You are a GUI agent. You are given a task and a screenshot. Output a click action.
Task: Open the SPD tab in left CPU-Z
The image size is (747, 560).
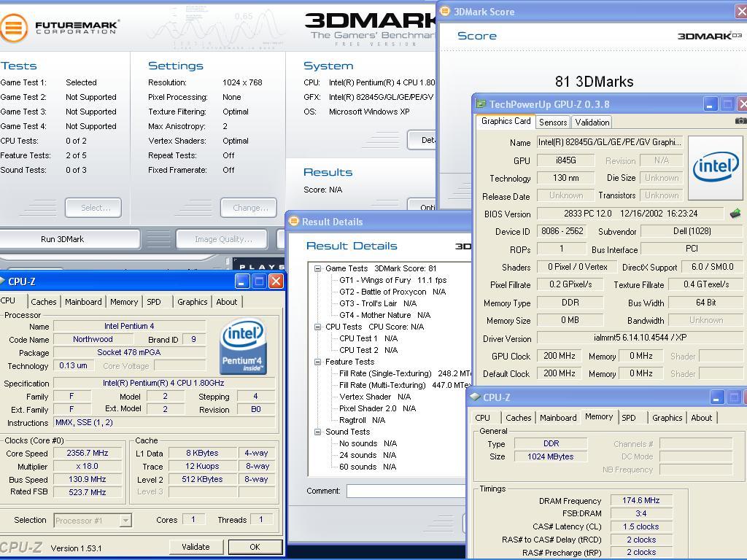154,302
